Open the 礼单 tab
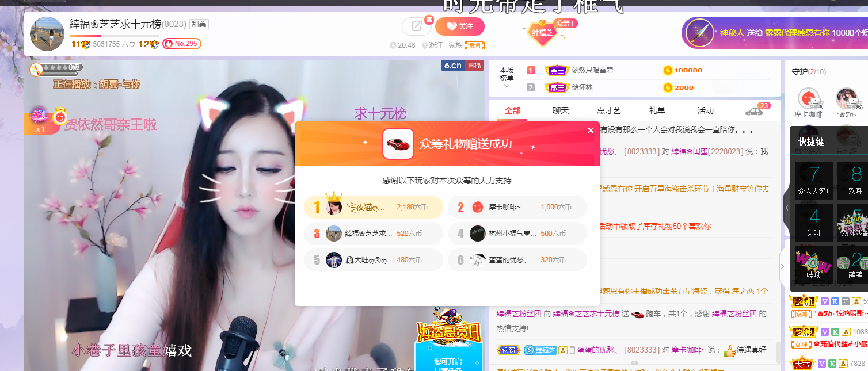The image size is (868, 371). 657,110
